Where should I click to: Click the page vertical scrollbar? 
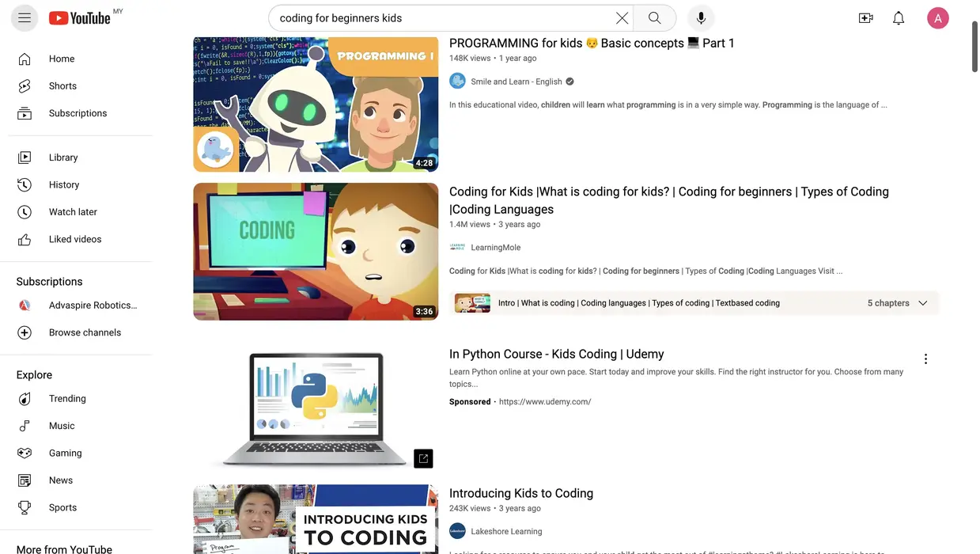[974, 47]
